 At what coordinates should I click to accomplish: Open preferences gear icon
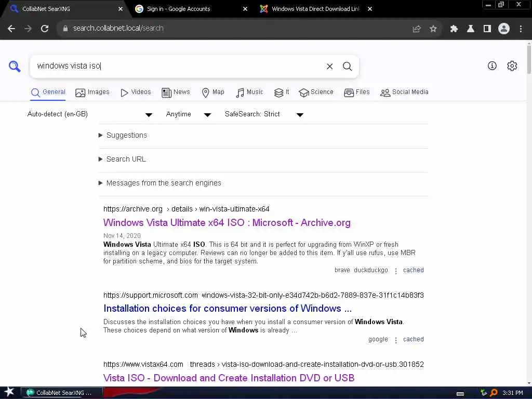point(512,66)
